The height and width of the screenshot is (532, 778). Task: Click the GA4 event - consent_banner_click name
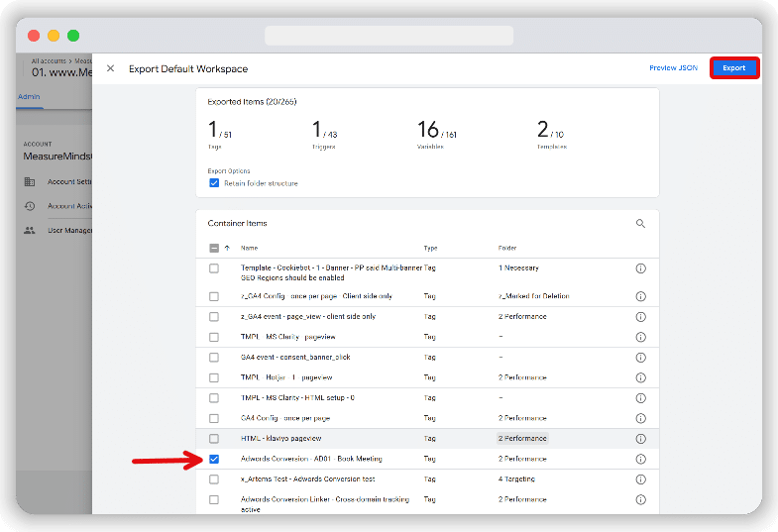pos(295,357)
